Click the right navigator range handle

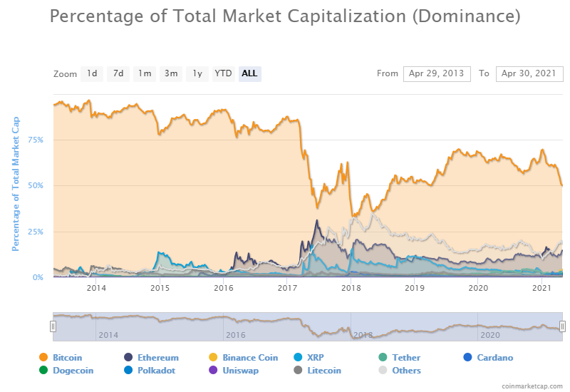coord(562,326)
